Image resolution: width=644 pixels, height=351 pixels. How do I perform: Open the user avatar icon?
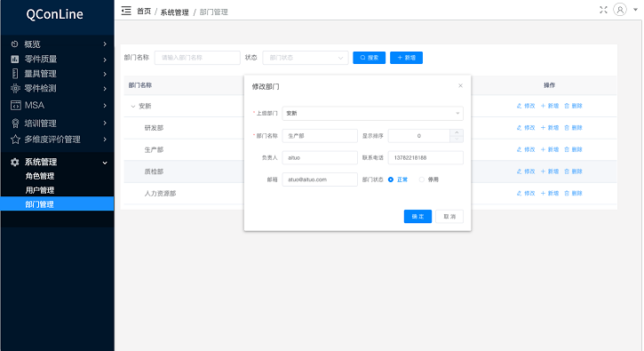[620, 10]
